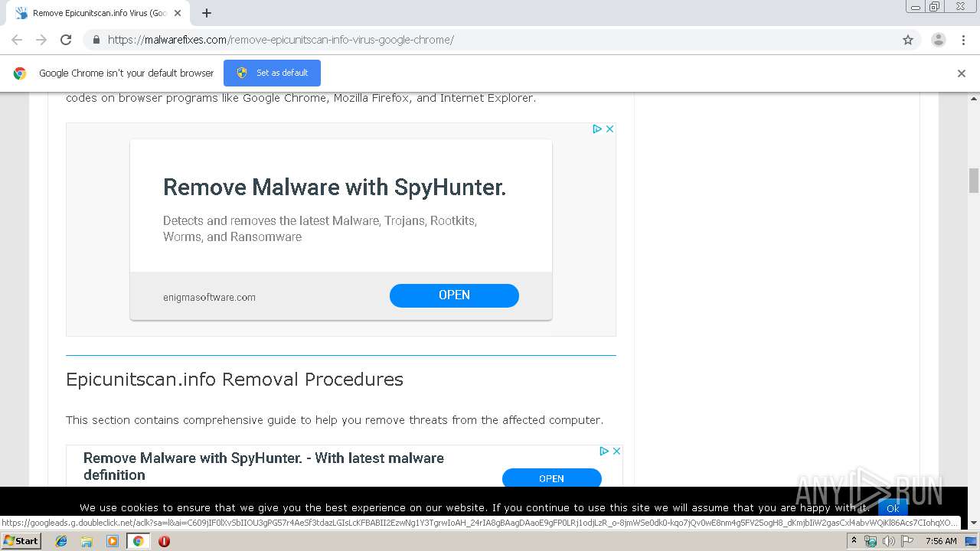Click lower ad 'With latest malware definition' title
The height and width of the screenshot is (551, 980).
(263, 466)
